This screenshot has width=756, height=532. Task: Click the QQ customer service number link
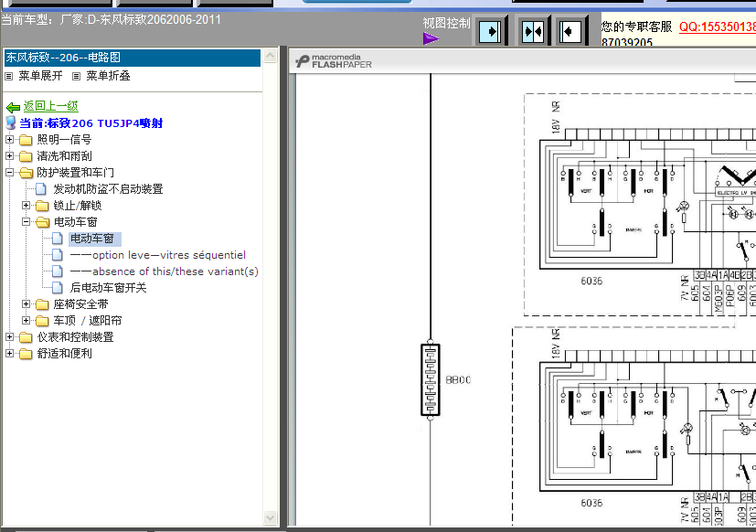(718, 27)
